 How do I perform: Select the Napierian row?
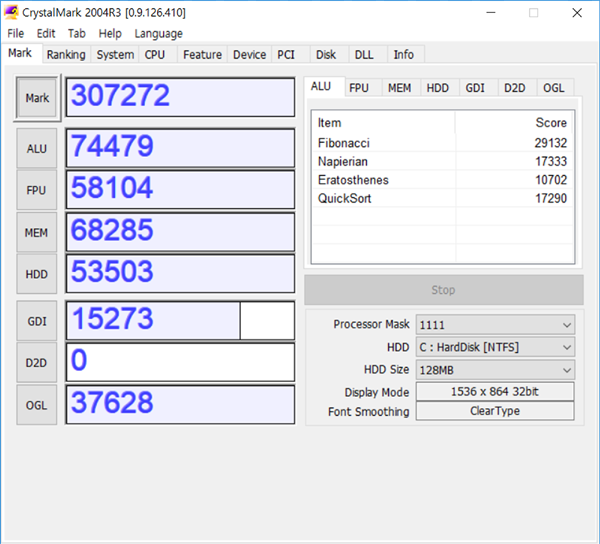coord(443,161)
